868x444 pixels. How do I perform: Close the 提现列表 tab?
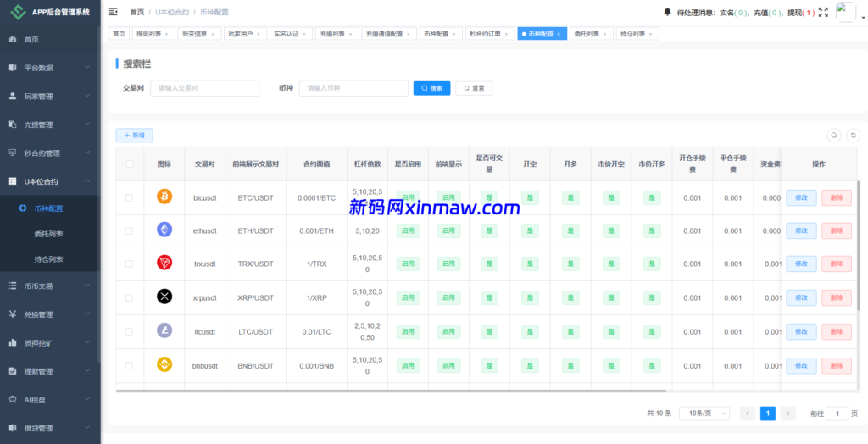click(167, 34)
